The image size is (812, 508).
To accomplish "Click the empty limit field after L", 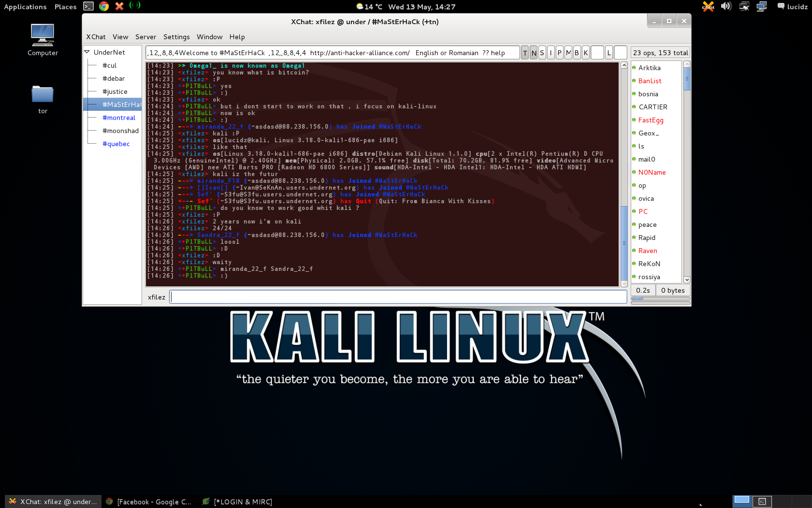I will [621, 53].
